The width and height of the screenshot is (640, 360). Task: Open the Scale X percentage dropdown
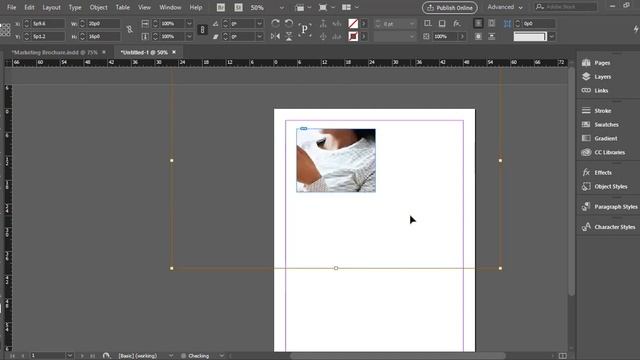(x=189, y=24)
